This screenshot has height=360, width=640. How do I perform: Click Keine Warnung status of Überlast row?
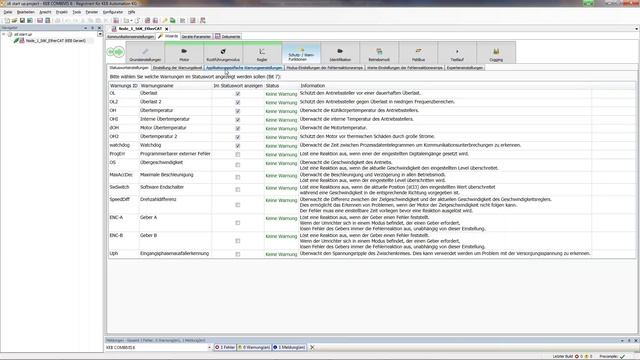point(281,94)
